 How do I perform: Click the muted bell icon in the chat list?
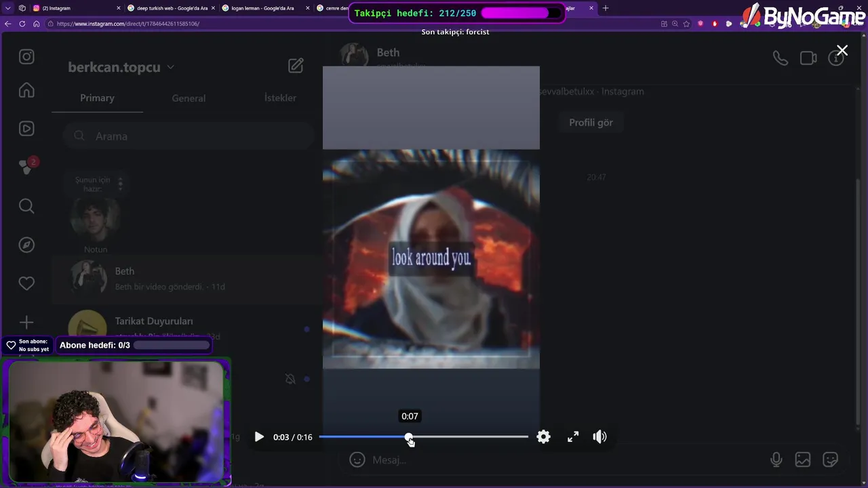click(x=290, y=379)
